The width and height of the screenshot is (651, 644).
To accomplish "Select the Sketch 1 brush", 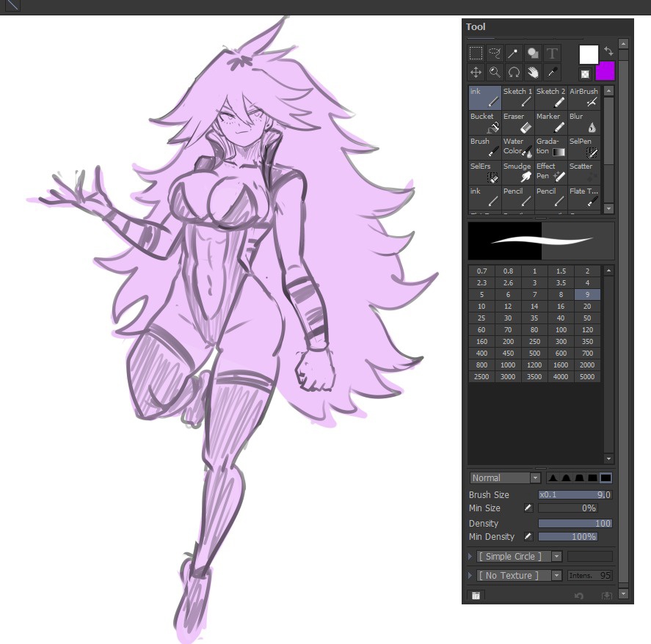I will 517,98.
